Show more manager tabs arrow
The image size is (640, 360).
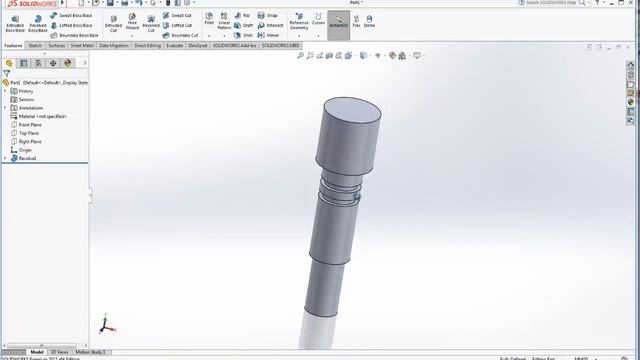coord(84,63)
